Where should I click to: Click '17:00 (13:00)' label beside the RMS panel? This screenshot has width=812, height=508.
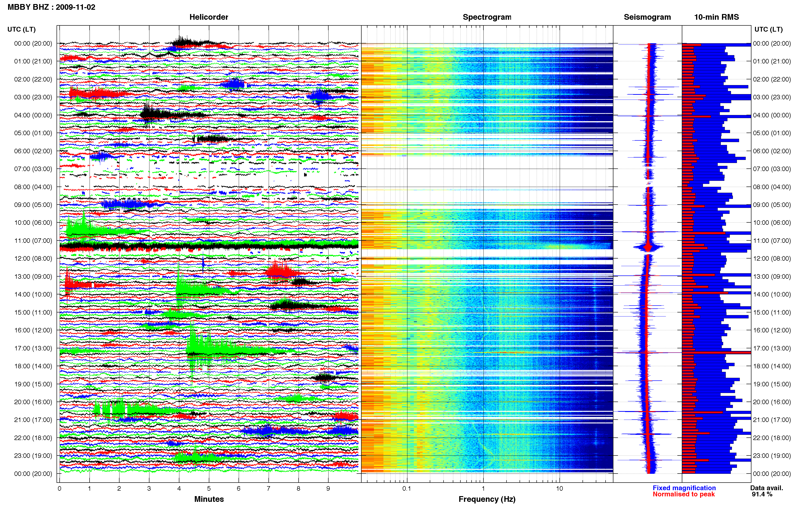coord(772,348)
